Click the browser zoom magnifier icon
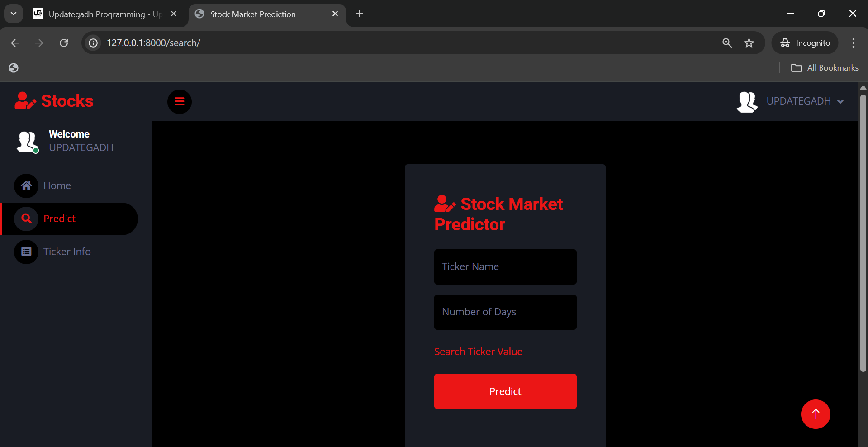 727,43
